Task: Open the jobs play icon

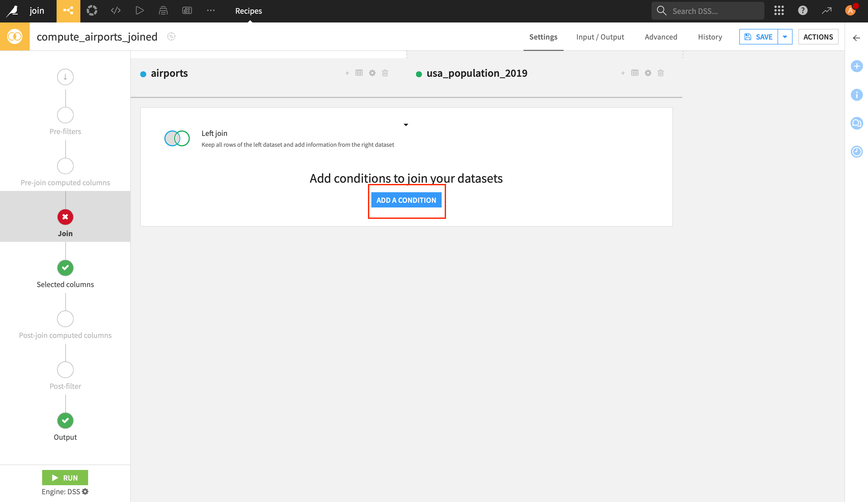Action: [x=140, y=11]
